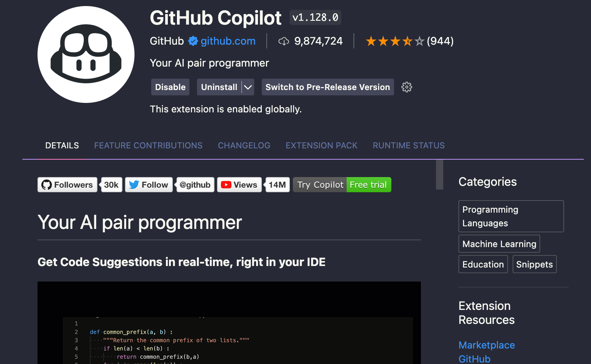Open the github.com publisher link
The height and width of the screenshot is (364, 591).
point(229,41)
